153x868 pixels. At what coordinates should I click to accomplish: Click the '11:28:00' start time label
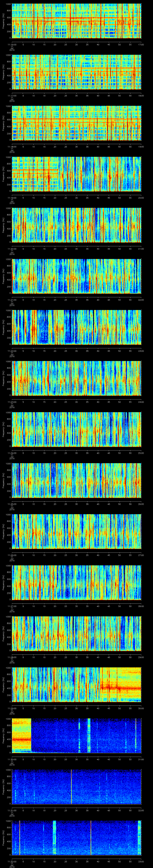(x=12, y=657)
